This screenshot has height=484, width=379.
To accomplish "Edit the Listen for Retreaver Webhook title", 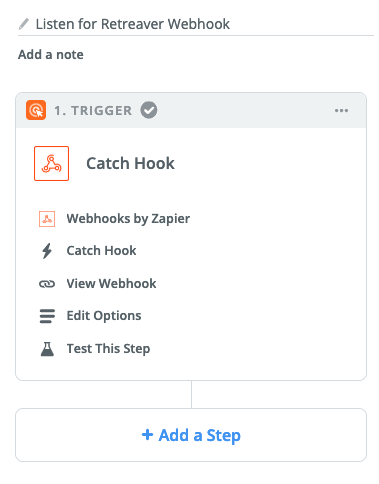I will pos(133,24).
